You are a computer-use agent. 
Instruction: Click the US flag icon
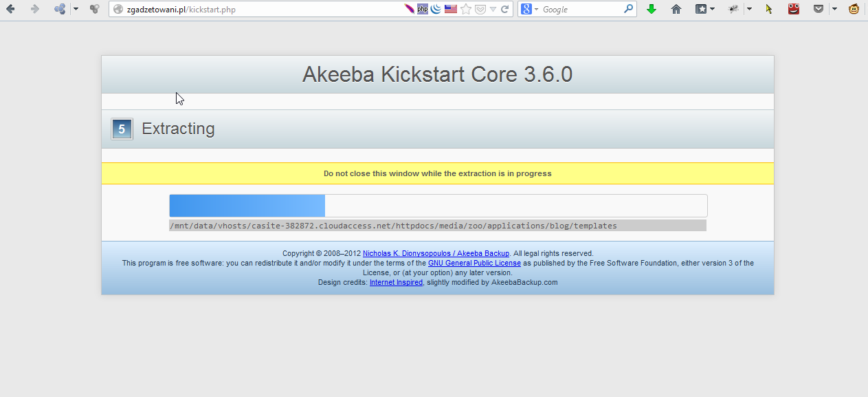[451, 9]
